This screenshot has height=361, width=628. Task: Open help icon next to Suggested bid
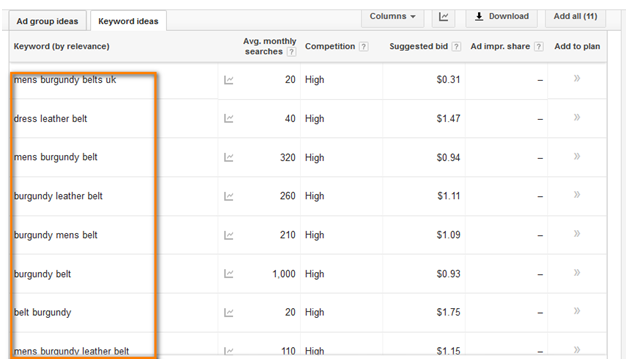(x=456, y=46)
